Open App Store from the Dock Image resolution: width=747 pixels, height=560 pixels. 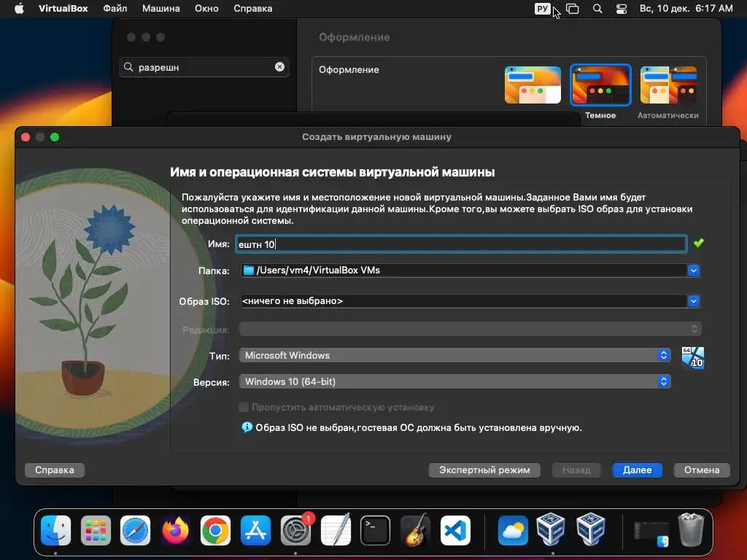255,531
